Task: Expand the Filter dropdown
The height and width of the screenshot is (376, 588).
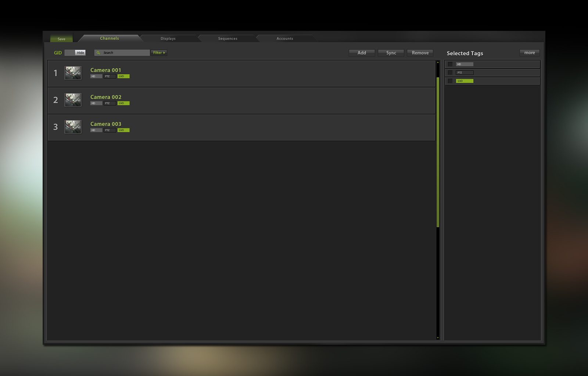Action: (159, 53)
